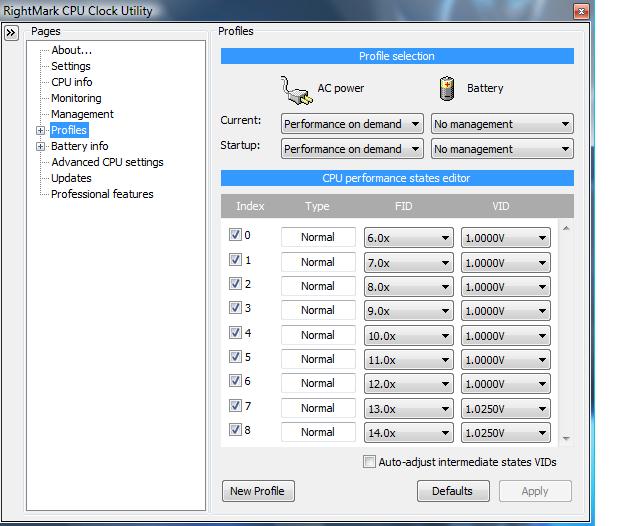The width and height of the screenshot is (640, 526).
Task: Uncheck the index 8 state checkbox
Action: 235,429
